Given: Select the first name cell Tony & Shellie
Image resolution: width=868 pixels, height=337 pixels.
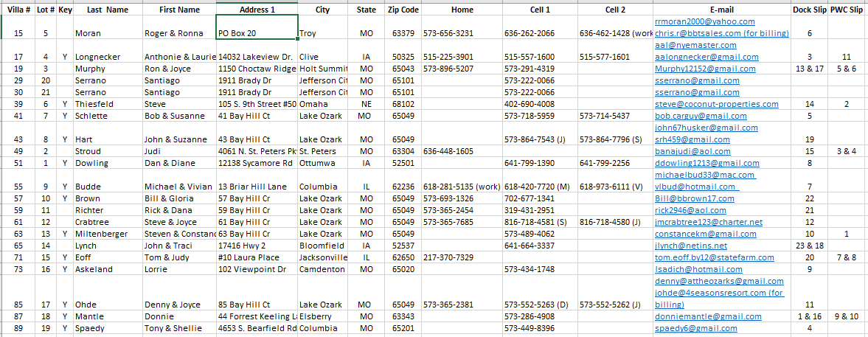Looking at the screenshot, I should coord(179,328).
